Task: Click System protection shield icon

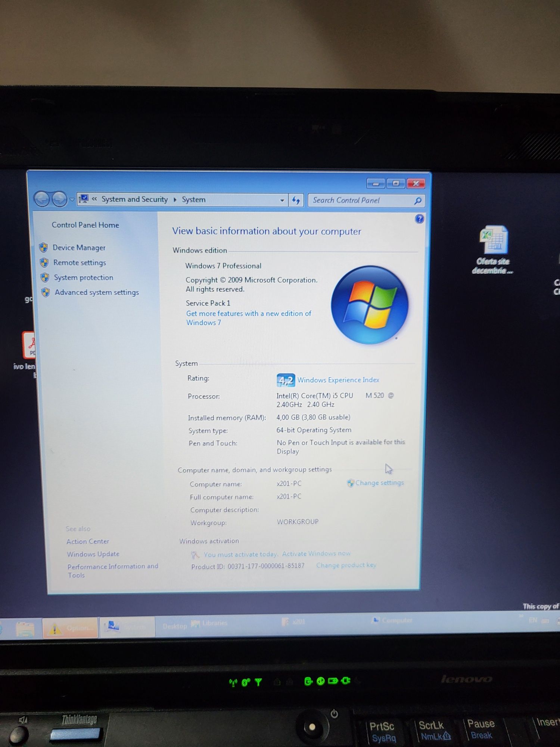Action: 45,278
